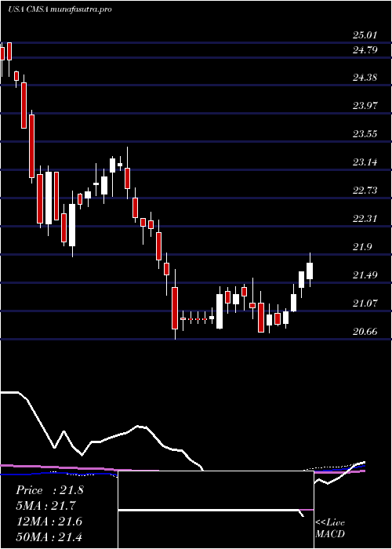
Task: Select the 24.79 price level label
Action: 365,49
